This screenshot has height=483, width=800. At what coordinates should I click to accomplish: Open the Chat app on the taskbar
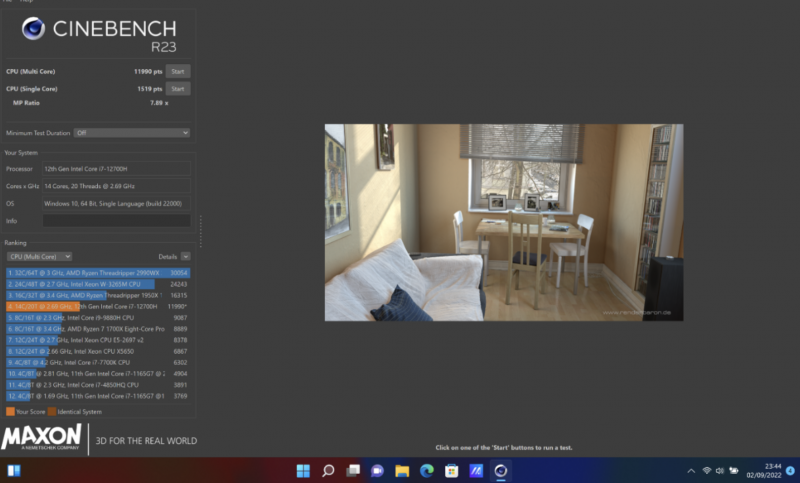[x=377, y=470]
